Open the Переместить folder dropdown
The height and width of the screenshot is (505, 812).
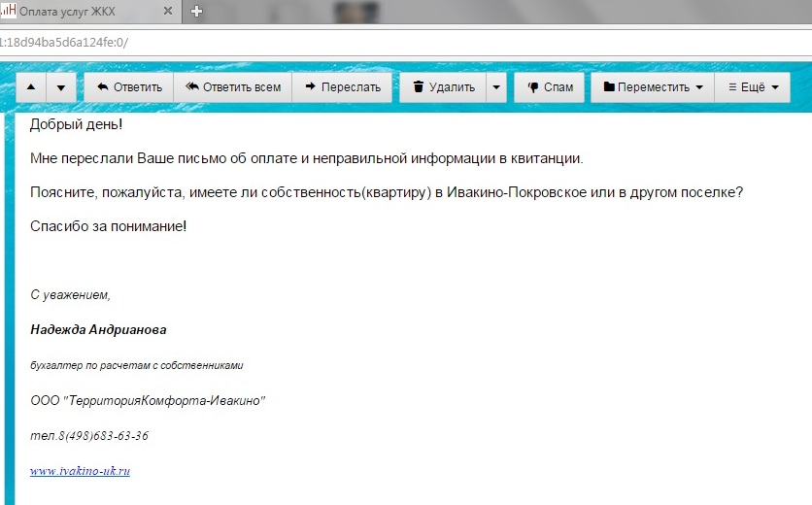point(653,87)
